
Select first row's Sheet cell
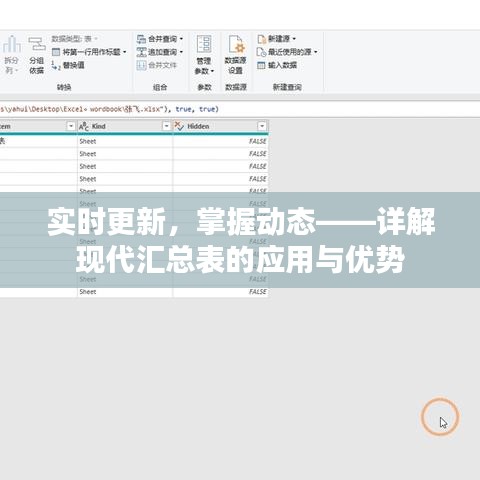[x=125, y=141]
